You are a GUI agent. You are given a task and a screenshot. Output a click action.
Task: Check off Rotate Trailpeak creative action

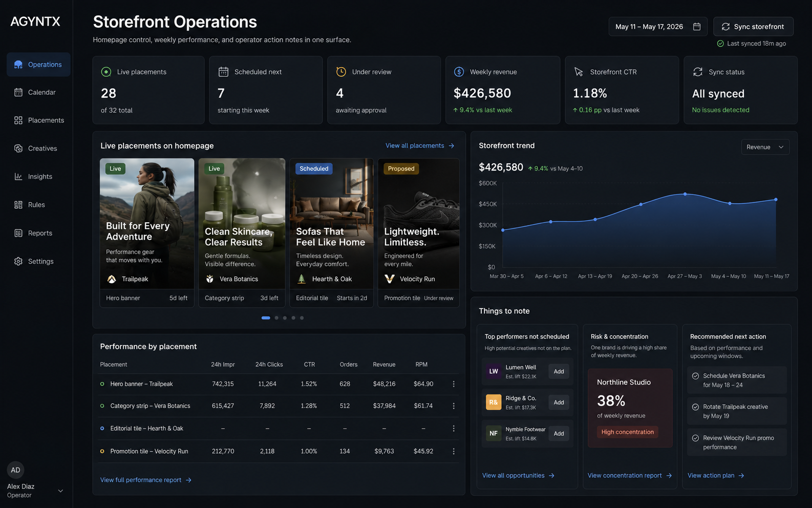tap(696, 407)
